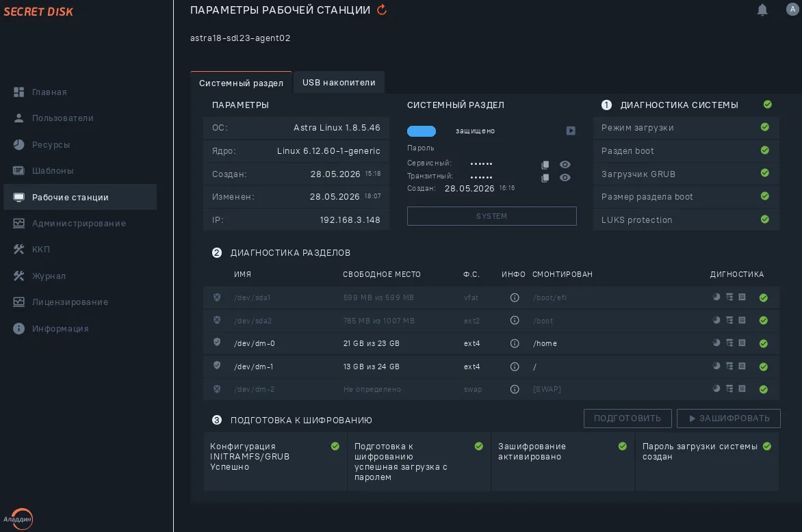Show info for /dev/sda2 partition
Image resolution: width=802 pixels, height=532 pixels.
click(x=515, y=321)
